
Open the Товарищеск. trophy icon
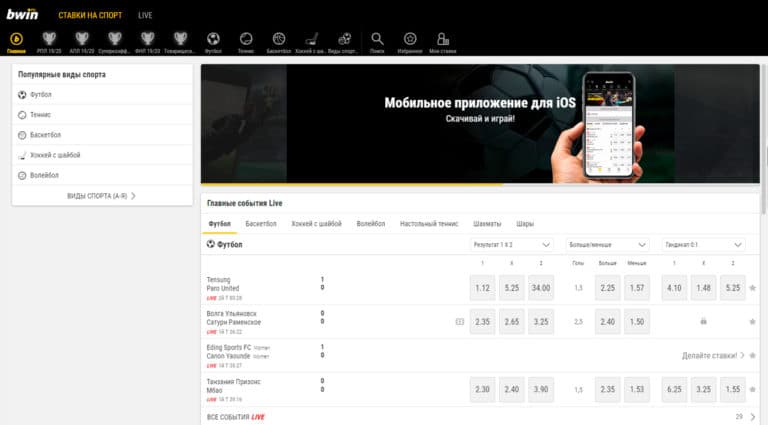[180, 43]
